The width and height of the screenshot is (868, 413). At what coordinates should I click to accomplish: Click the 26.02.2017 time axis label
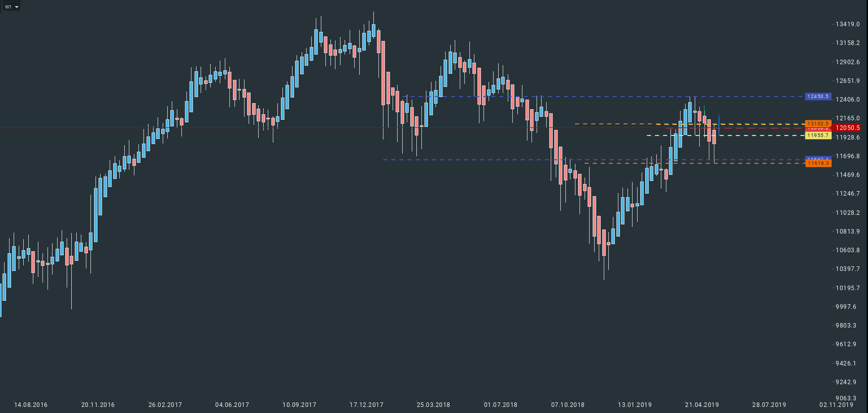165,405
